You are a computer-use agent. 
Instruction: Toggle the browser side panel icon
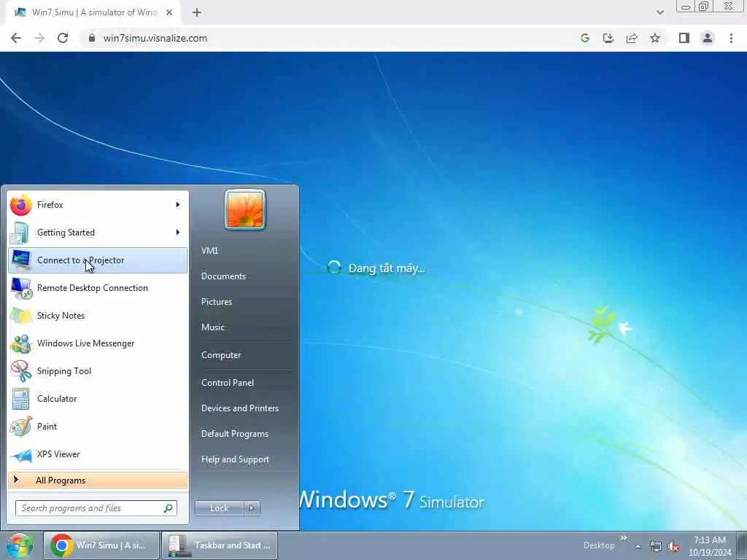pos(684,38)
